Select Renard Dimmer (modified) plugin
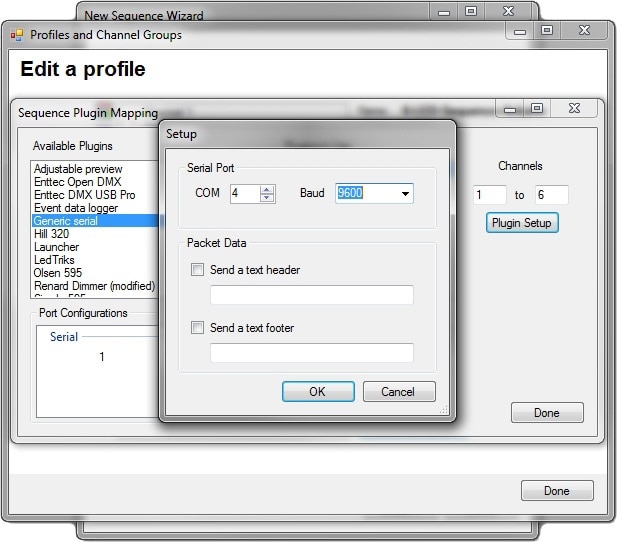617x542 pixels. click(94, 286)
